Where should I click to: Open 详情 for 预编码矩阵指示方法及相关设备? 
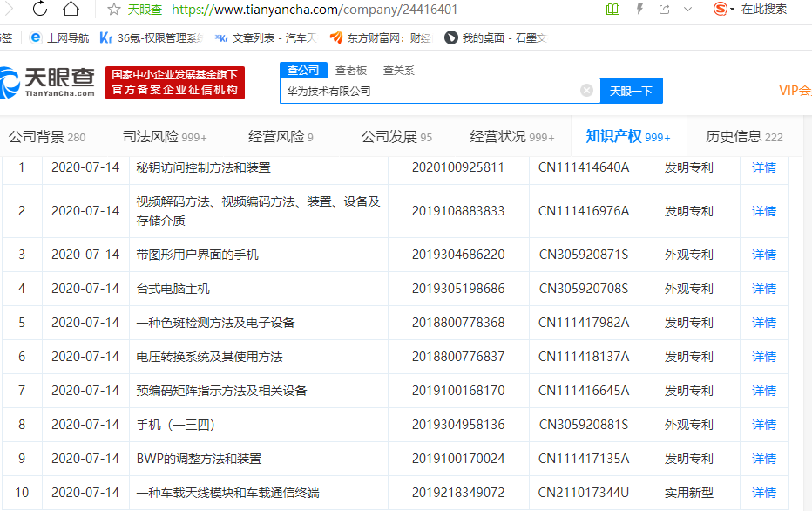pyautogui.click(x=764, y=391)
